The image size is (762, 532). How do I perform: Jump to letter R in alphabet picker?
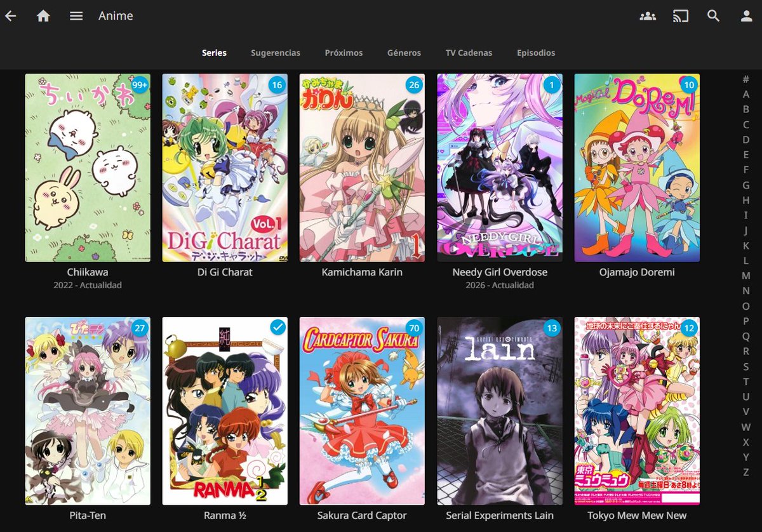click(746, 351)
